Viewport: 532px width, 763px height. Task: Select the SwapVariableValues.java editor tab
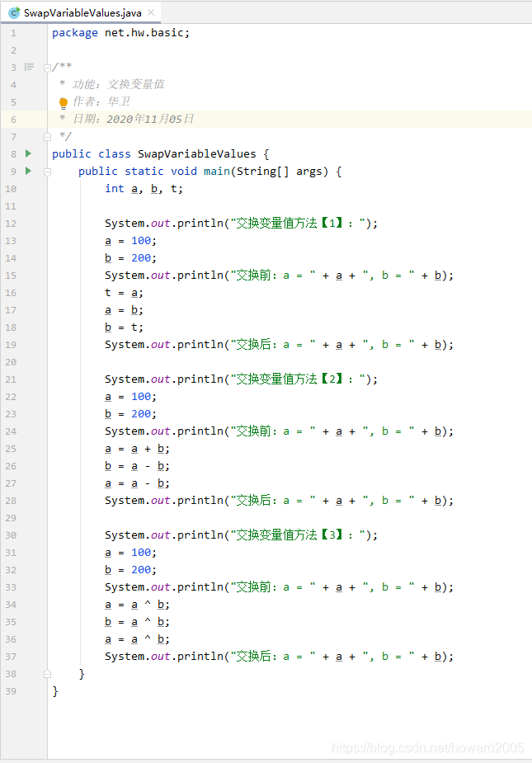pos(82,12)
